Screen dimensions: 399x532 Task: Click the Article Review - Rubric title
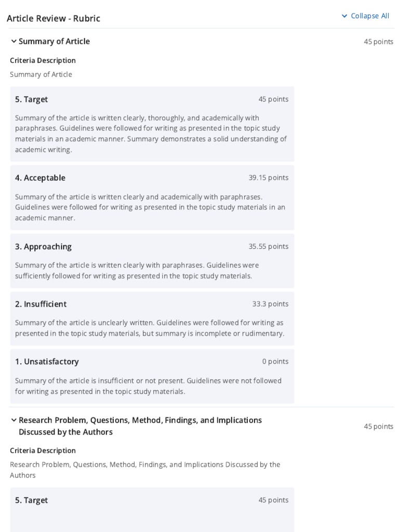(54, 19)
